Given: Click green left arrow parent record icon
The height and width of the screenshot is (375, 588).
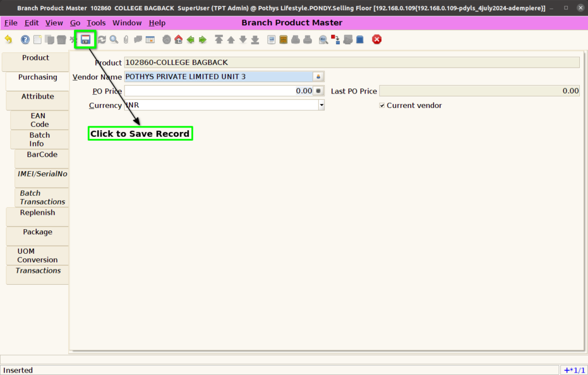Looking at the screenshot, I should (x=191, y=40).
